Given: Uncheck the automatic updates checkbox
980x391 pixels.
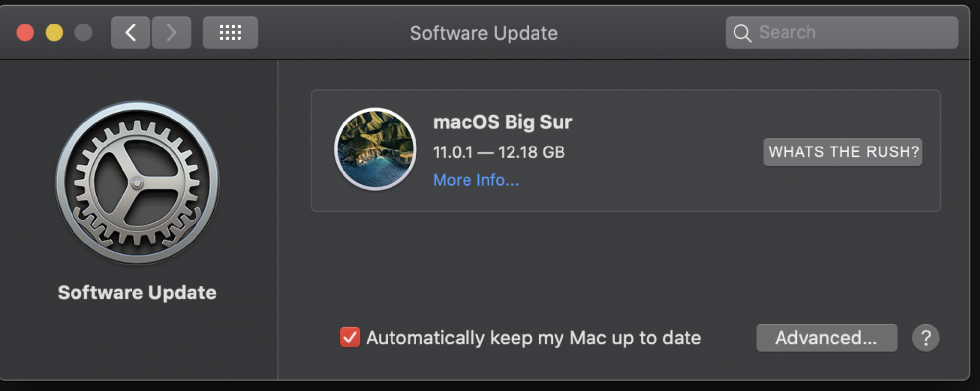Looking at the screenshot, I should tap(350, 337).
